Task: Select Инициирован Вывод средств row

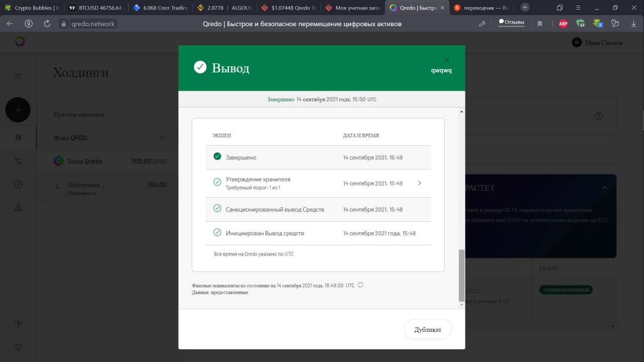Action: pyautogui.click(x=318, y=233)
